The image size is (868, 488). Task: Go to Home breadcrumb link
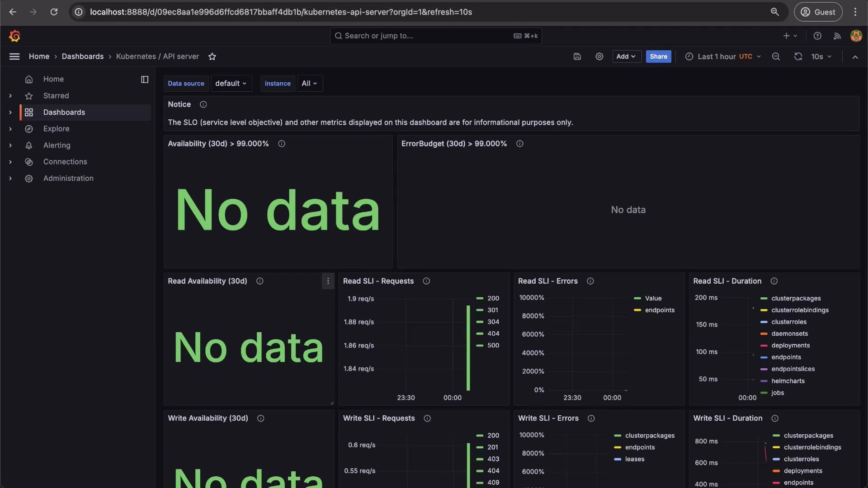pyautogui.click(x=39, y=56)
